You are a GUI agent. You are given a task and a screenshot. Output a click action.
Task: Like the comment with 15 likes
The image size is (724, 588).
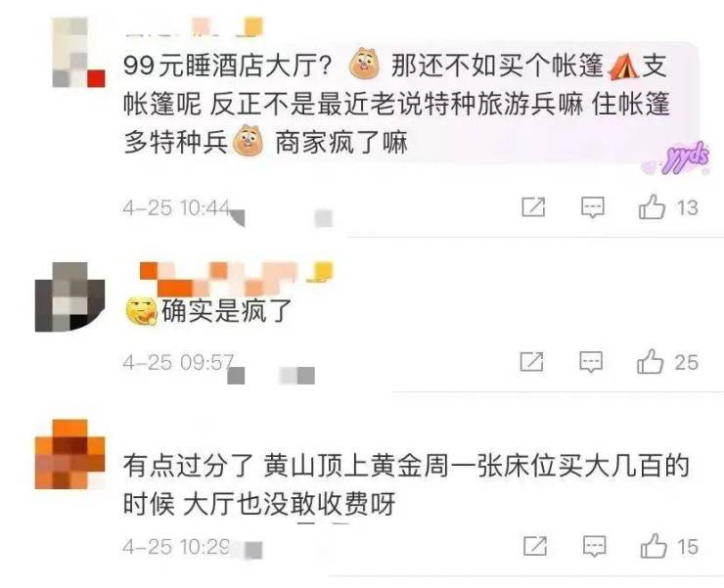tap(654, 546)
